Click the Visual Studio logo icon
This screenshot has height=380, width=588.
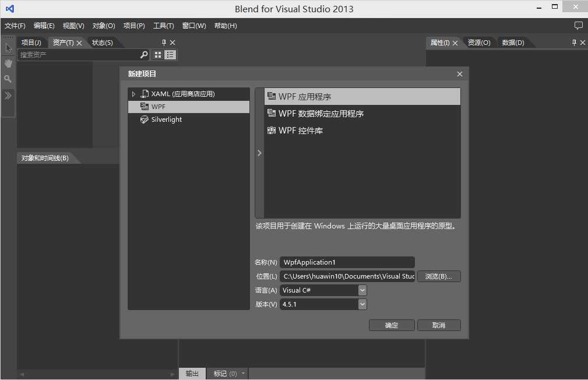click(x=10, y=8)
